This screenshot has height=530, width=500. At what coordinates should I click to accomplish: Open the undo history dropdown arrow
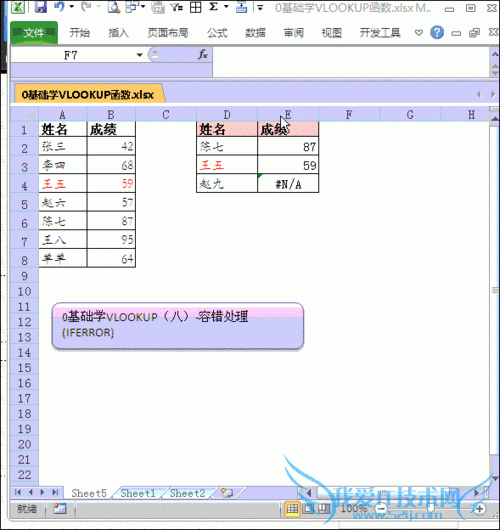click(72, 7)
